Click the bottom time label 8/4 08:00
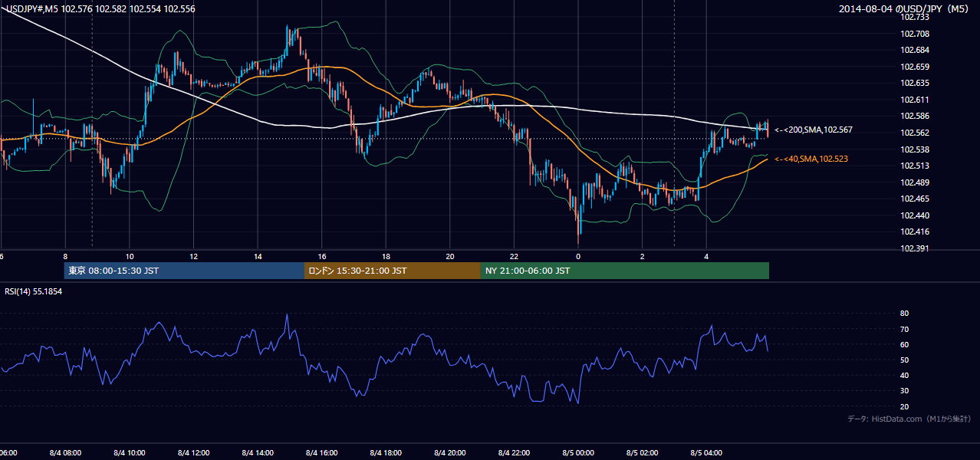Image resolution: width=980 pixels, height=460 pixels. (65, 453)
